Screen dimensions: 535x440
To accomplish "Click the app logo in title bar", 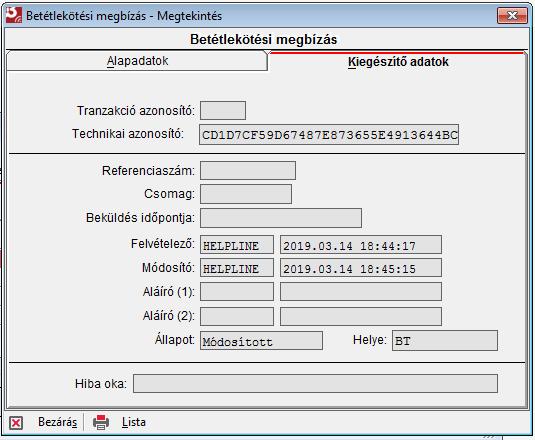I will (x=14, y=15).
